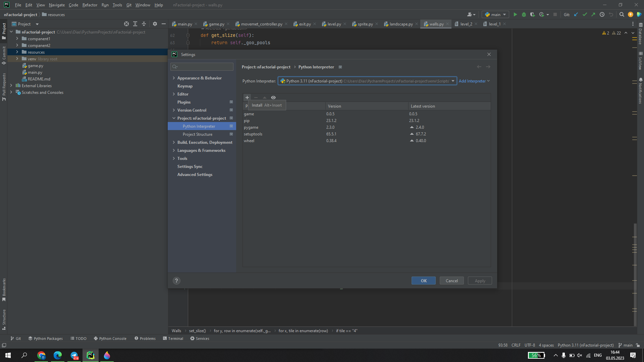Click the Debug bug icon
The width and height of the screenshot is (644, 362).
[524, 14]
